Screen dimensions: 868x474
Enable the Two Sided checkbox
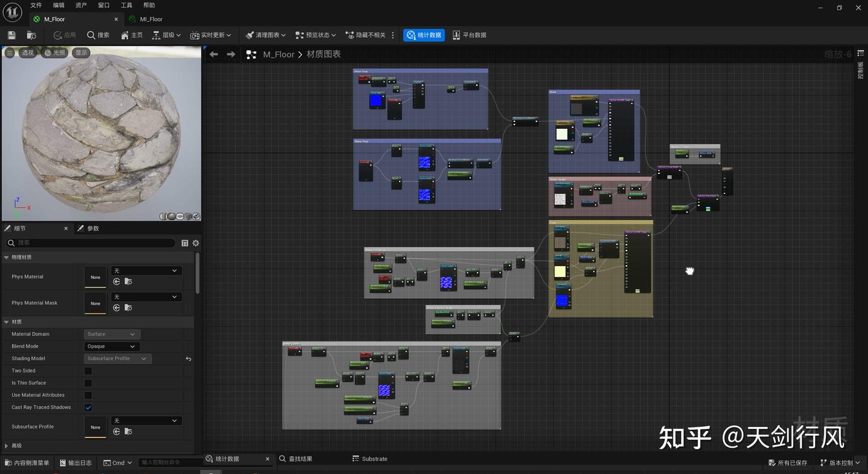pos(88,371)
